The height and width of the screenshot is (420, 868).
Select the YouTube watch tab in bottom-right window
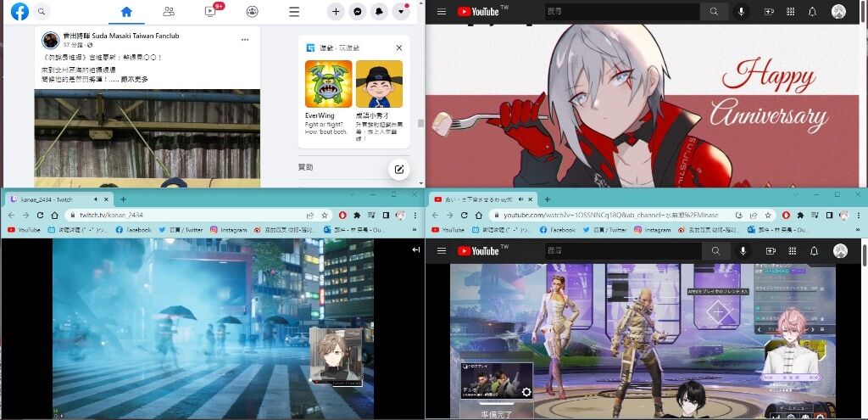pos(483,199)
